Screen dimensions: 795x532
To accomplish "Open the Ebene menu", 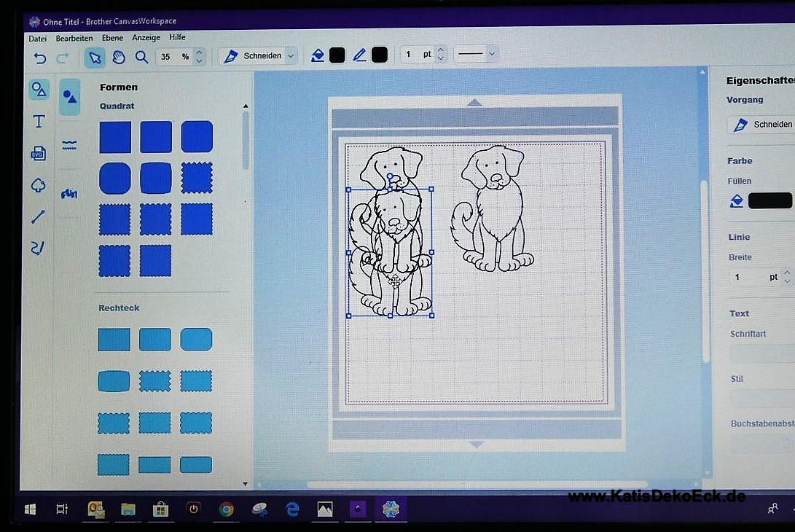I will tap(112, 38).
